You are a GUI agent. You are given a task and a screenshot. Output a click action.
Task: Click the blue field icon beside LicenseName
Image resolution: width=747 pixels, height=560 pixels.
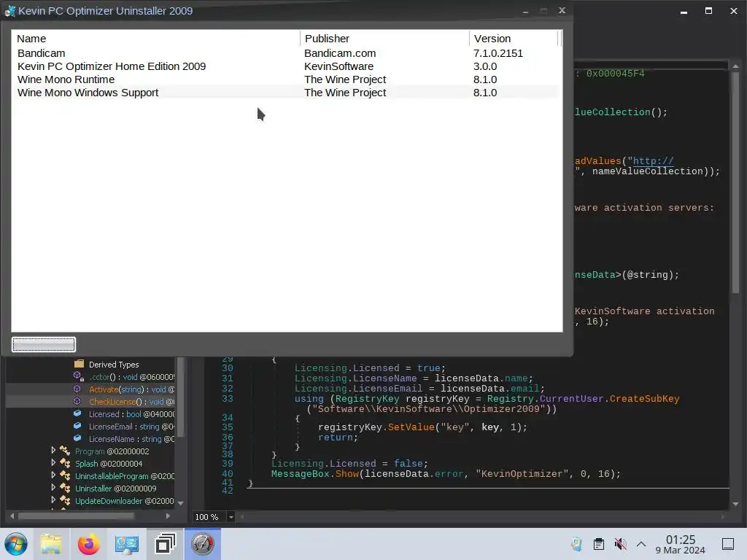tap(77, 438)
